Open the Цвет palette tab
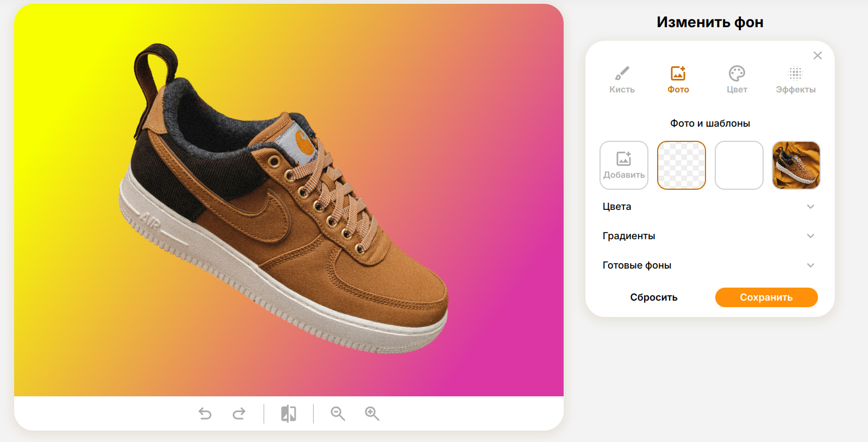Image resolution: width=868 pixels, height=442 pixels. 737,79
